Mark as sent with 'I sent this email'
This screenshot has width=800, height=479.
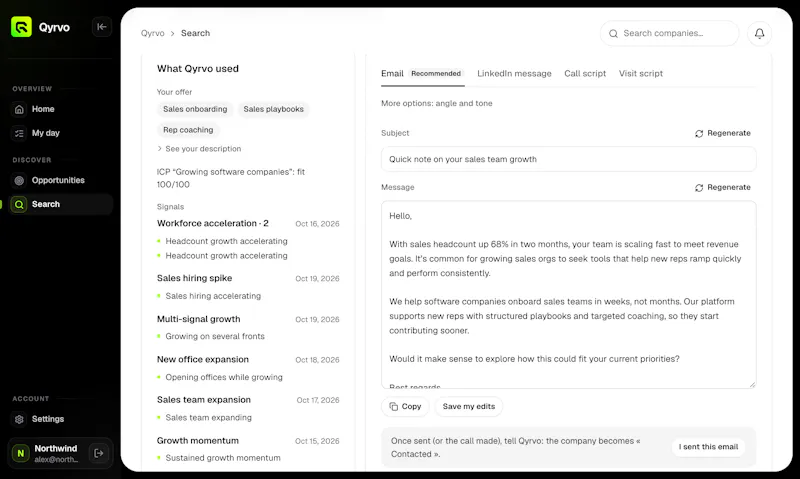click(x=708, y=447)
